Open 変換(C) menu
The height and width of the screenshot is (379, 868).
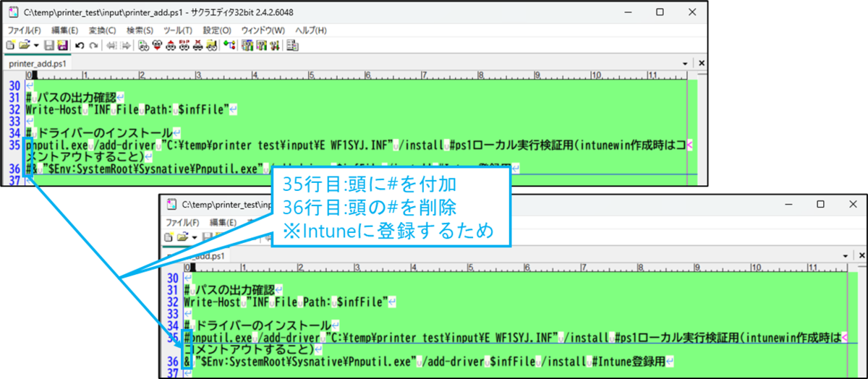pyautogui.click(x=102, y=30)
